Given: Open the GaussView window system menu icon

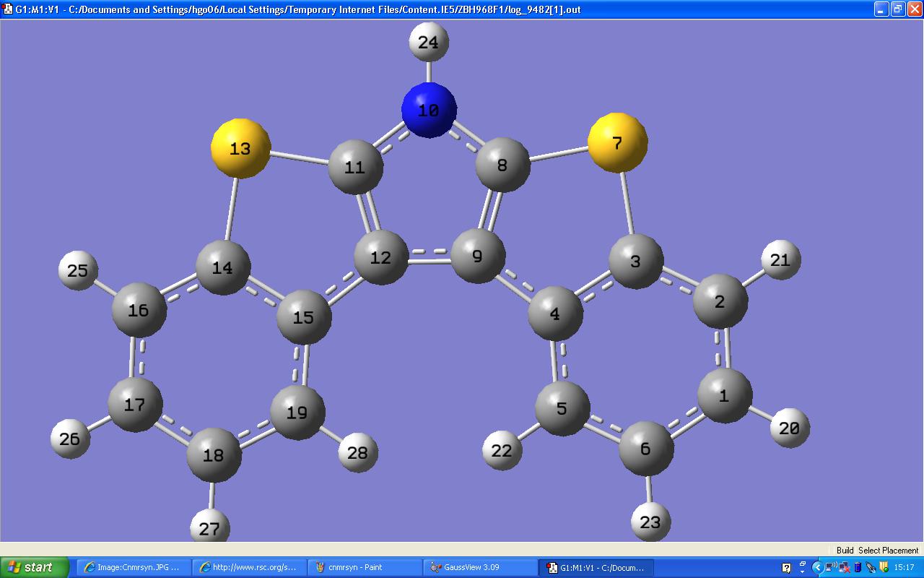Looking at the screenshot, I should (7, 9).
